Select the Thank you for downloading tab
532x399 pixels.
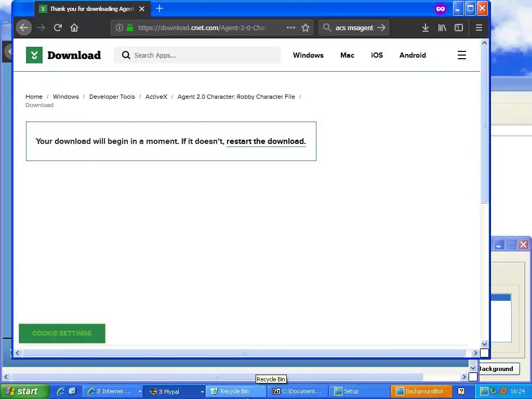pyautogui.click(x=92, y=9)
